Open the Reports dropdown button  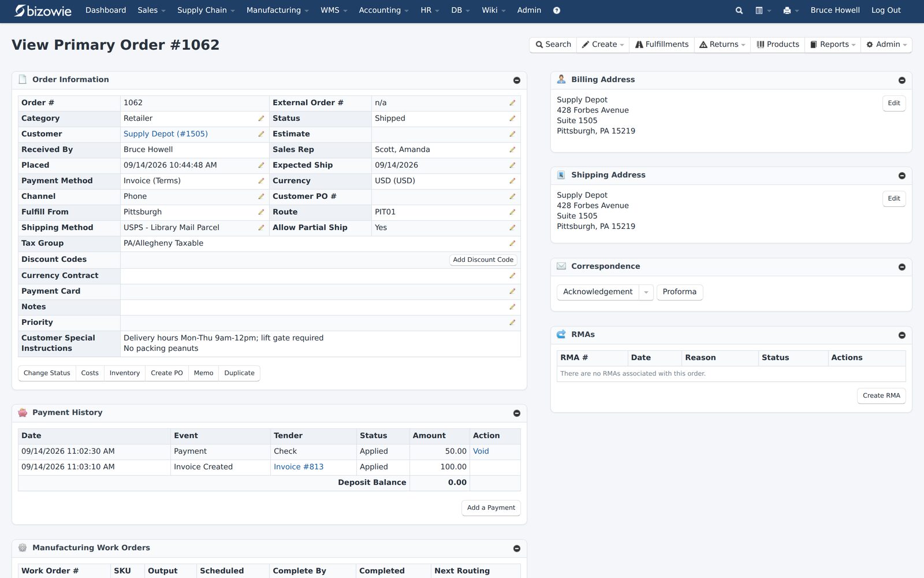tap(833, 45)
